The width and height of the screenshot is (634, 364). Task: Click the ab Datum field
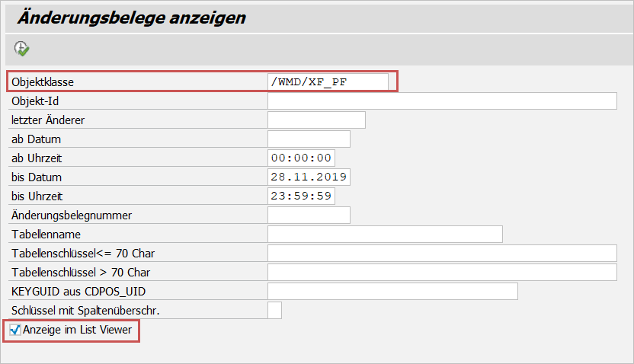pos(309,139)
